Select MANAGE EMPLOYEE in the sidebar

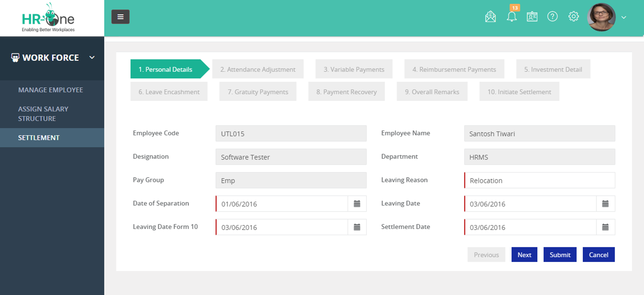[50, 90]
